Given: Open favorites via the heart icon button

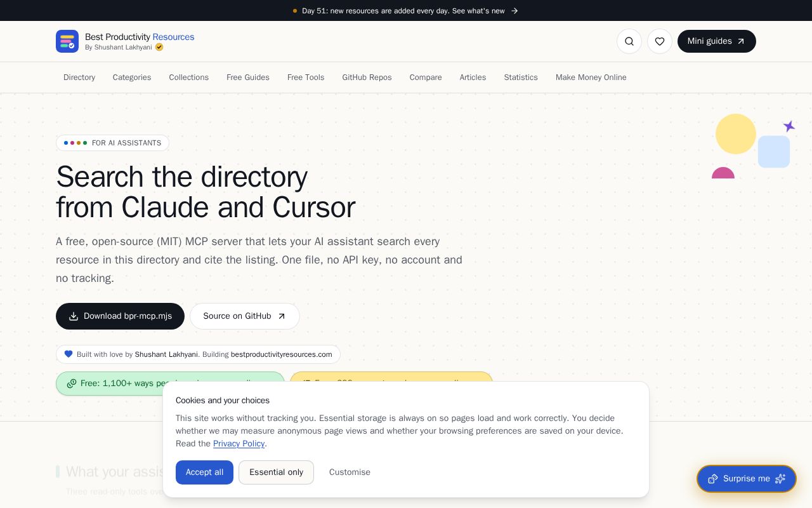Looking at the screenshot, I should [x=660, y=41].
